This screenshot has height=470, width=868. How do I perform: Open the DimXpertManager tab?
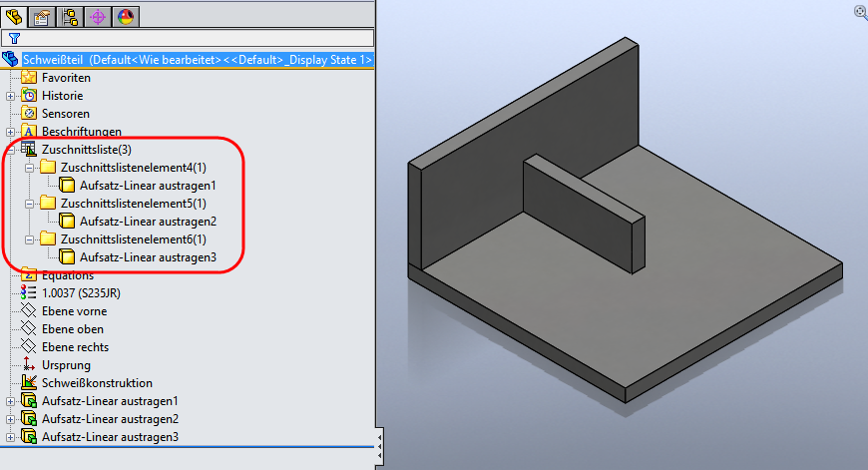pos(98,17)
